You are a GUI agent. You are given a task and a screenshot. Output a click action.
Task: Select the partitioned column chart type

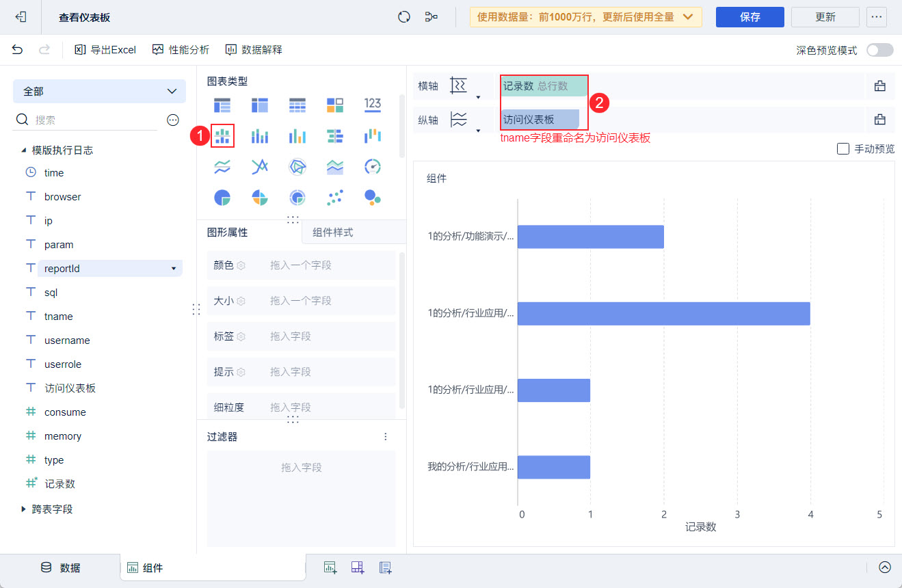(222, 135)
